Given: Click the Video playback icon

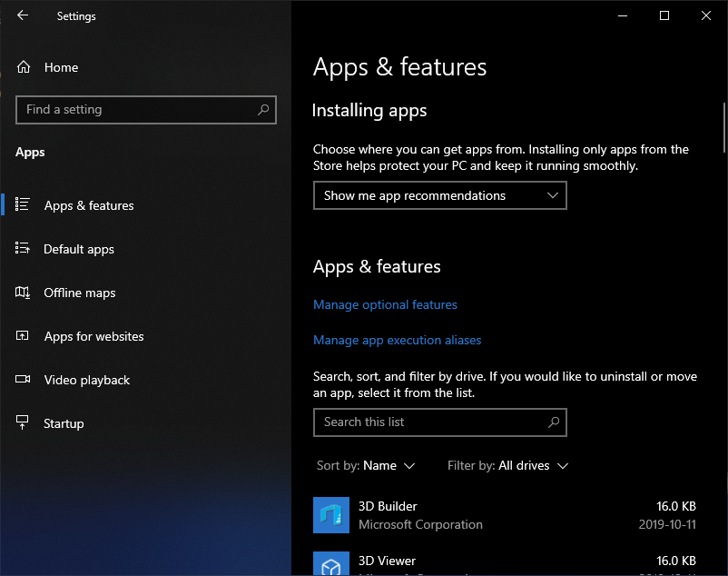Looking at the screenshot, I should pyautogui.click(x=23, y=380).
